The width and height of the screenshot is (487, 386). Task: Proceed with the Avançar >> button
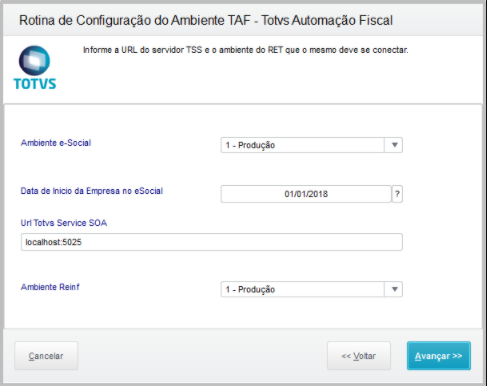click(439, 356)
